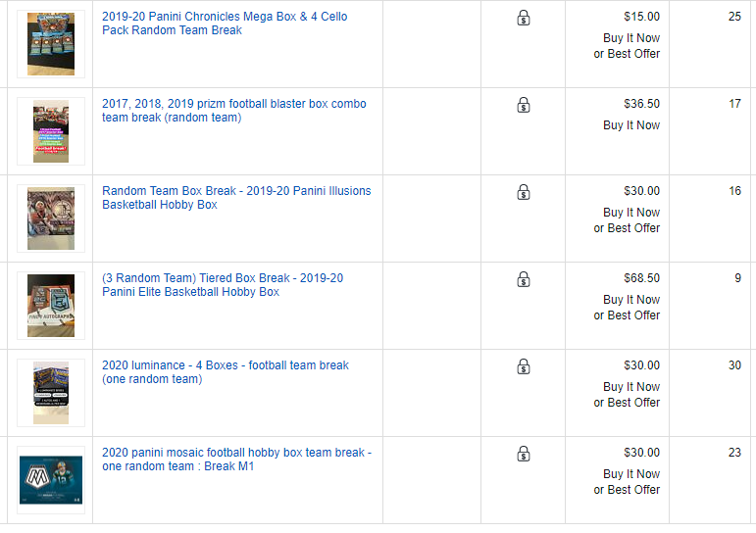Open 2019-20 Panini Chronicles Mega Box listing link

point(225,24)
